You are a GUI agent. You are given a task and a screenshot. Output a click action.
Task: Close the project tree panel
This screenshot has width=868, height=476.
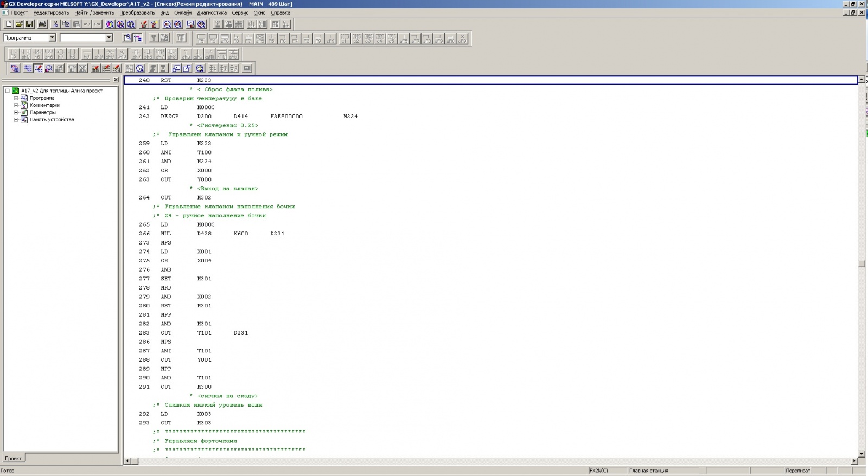point(116,80)
